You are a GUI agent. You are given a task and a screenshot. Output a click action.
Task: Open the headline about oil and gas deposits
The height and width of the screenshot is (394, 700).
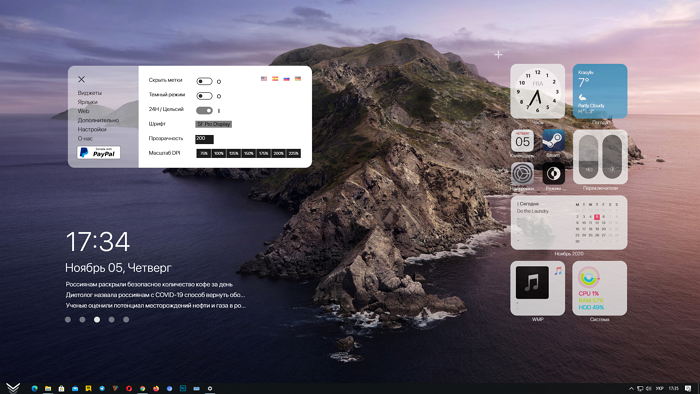pyautogui.click(x=155, y=306)
